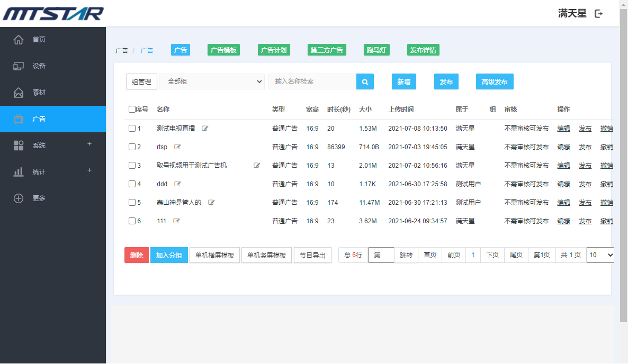628x364 pixels.
Task: Open the page size dropdown showing 10
Action: (600, 255)
